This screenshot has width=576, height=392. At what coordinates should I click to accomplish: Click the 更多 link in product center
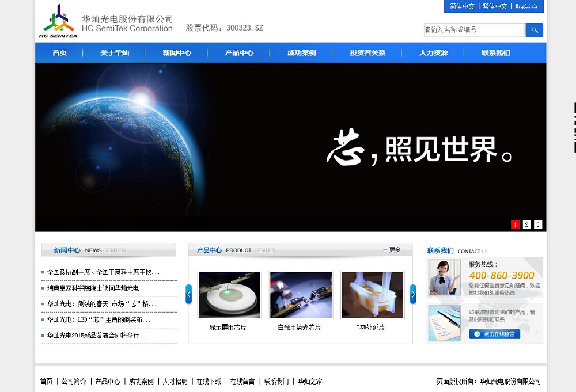[392, 250]
